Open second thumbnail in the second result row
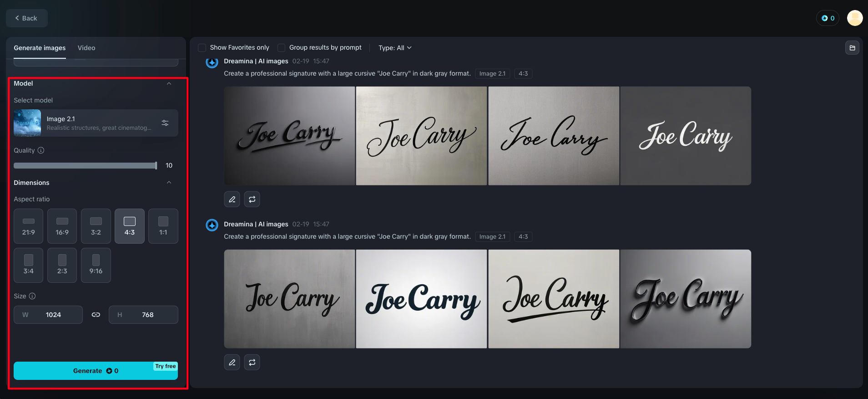This screenshot has width=868, height=399. click(421, 299)
